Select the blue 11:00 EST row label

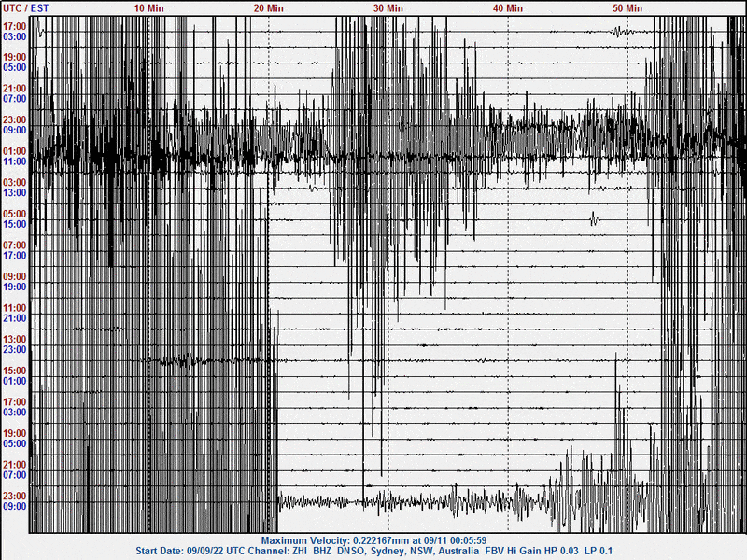14,161
